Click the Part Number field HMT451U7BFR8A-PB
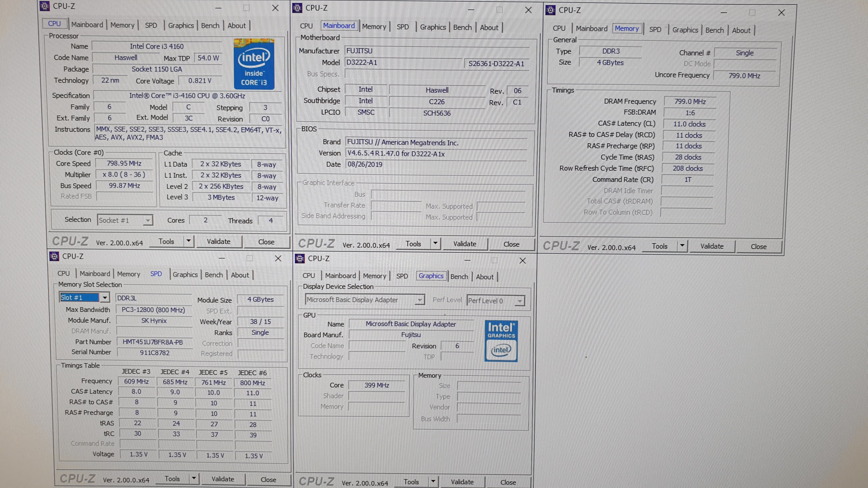Screen dimensions: 868x488 point(153,342)
